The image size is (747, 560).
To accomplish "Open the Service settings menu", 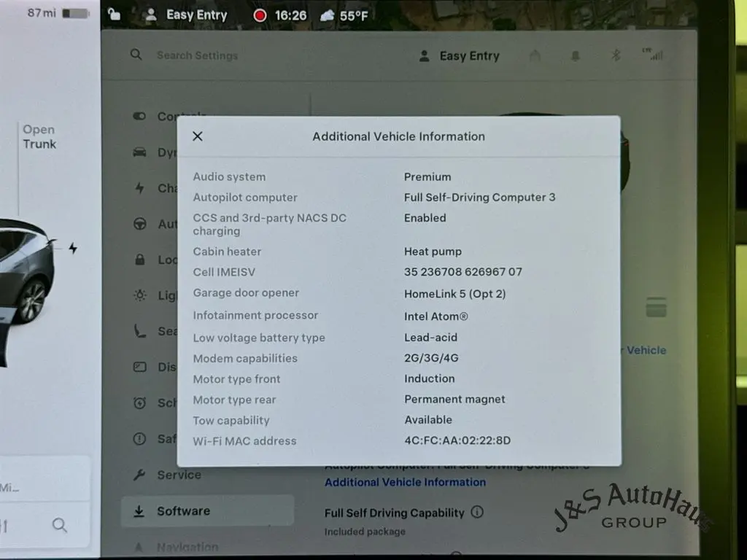I will (178, 475).
